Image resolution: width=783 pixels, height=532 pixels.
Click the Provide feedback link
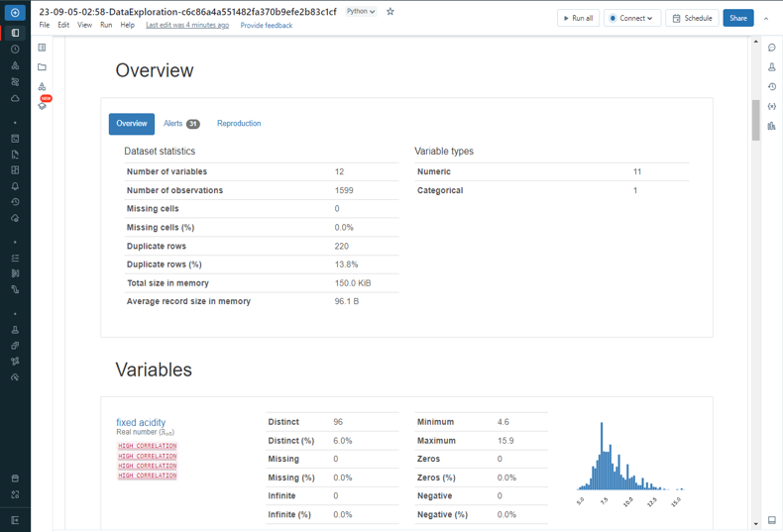click(x=266, y=25)
